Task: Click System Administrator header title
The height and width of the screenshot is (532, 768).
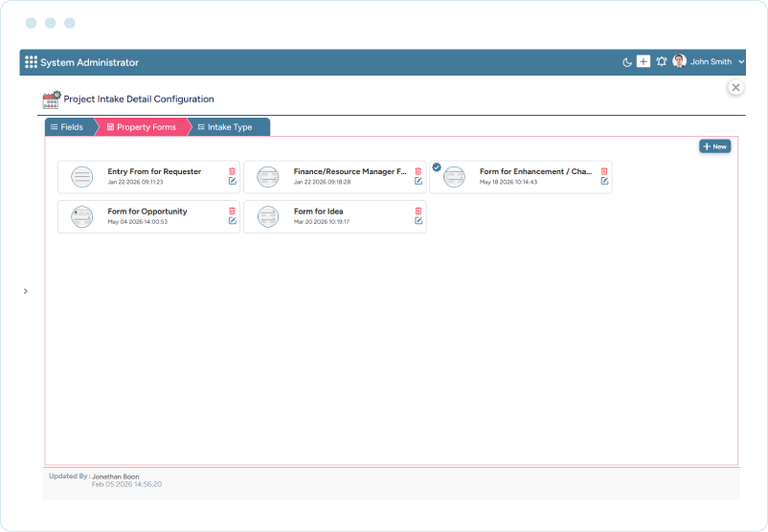Action: (90, 62)
